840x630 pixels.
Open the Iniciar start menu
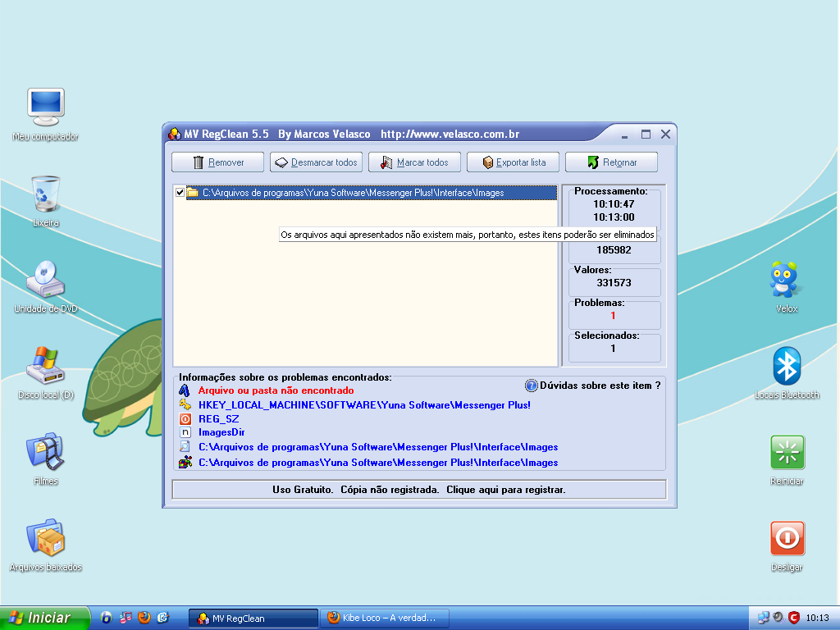[x=43, y=618]
